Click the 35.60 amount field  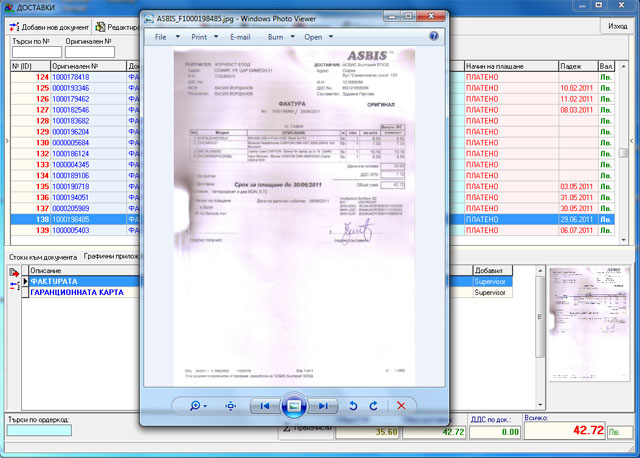pyautogui.click(x=367, y=432)
